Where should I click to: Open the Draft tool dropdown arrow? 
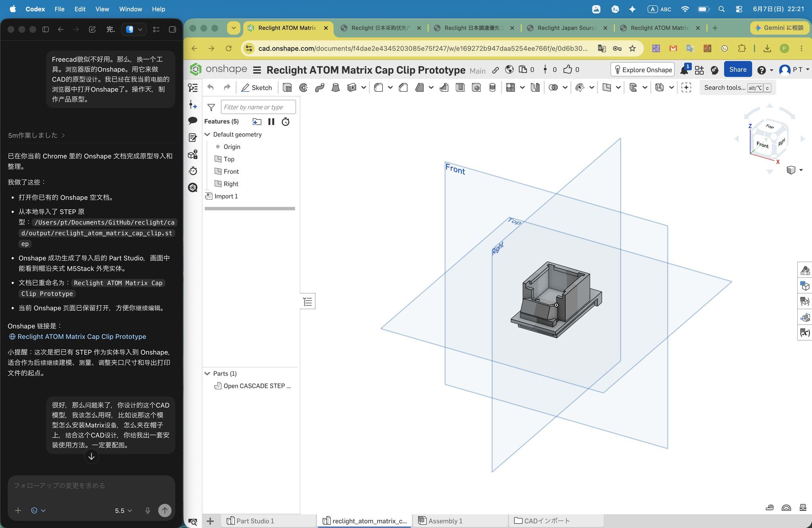pyautogui.click(x=431, y=88)
